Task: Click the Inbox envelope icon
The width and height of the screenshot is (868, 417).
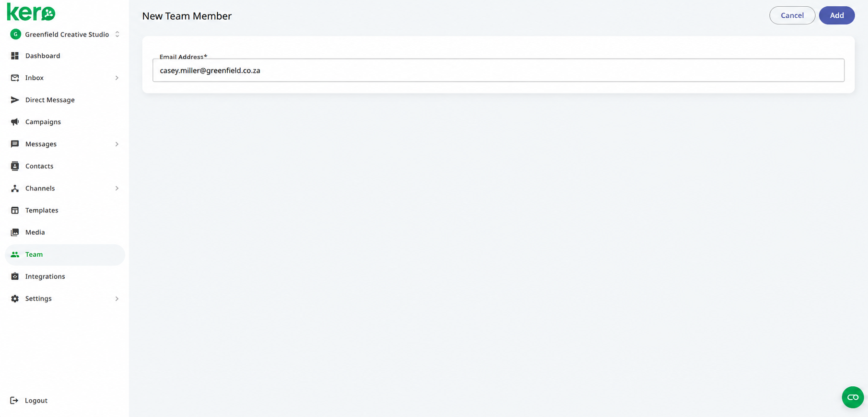Action: [15, 78]
